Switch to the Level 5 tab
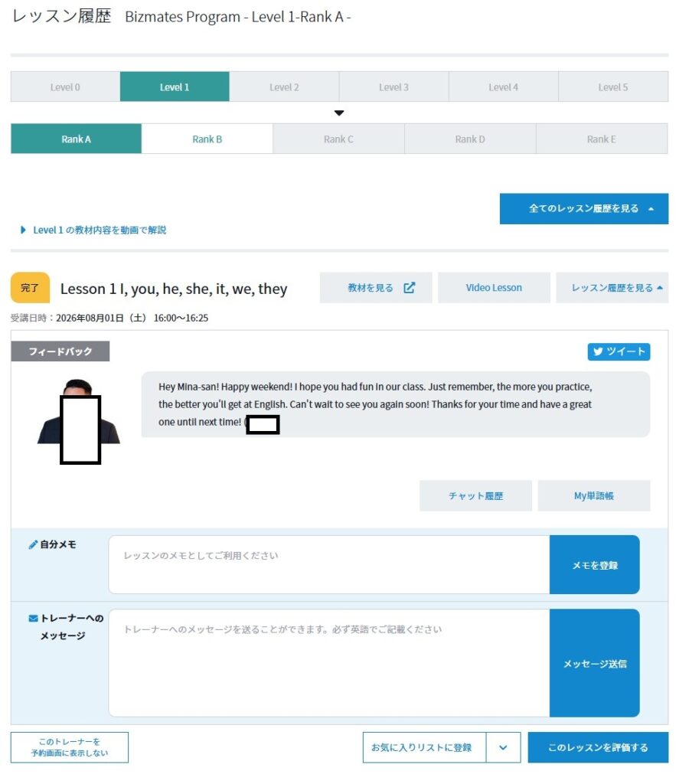This screenshot has width=689, height=784. coord(613,87)
